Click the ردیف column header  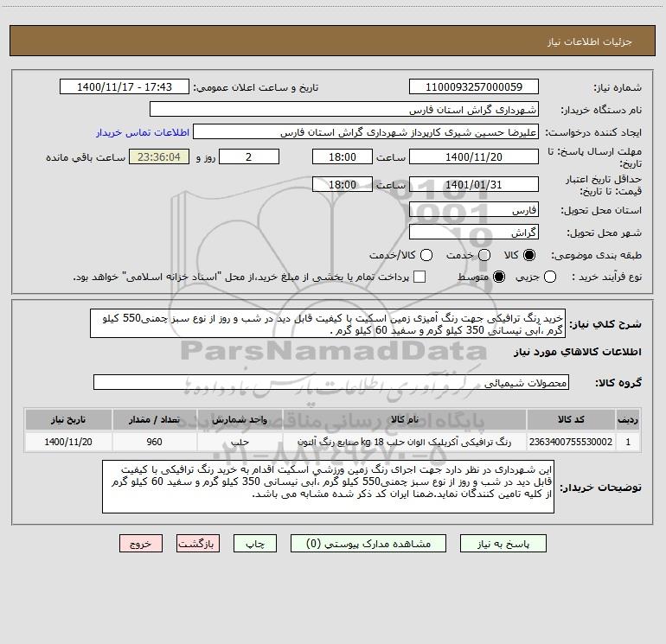[x=628, y=419]
